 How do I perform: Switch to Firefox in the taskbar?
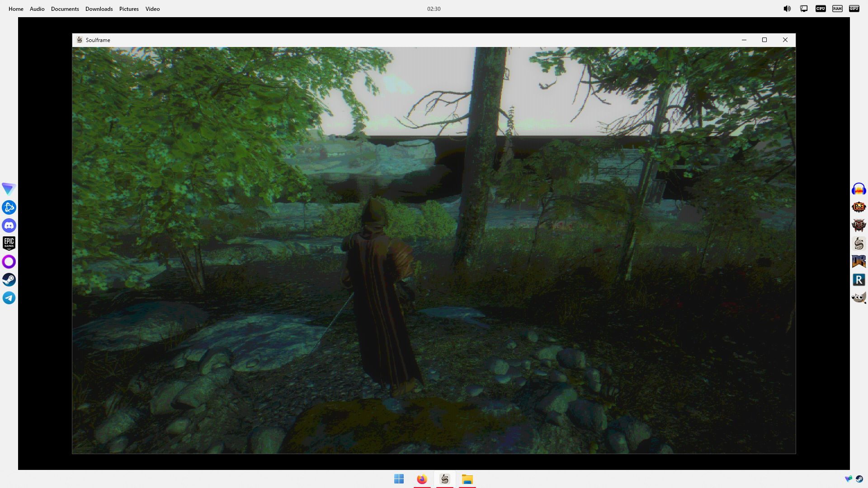(422, 479)
